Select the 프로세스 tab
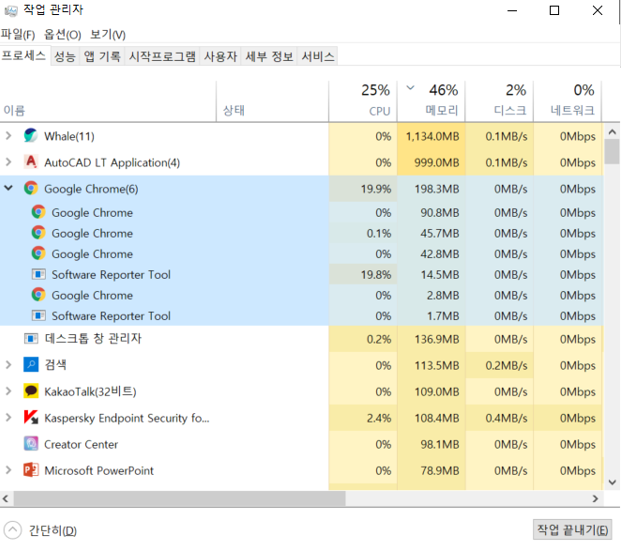The height and width of the screenshot is (546, 621). click(24, 55)
